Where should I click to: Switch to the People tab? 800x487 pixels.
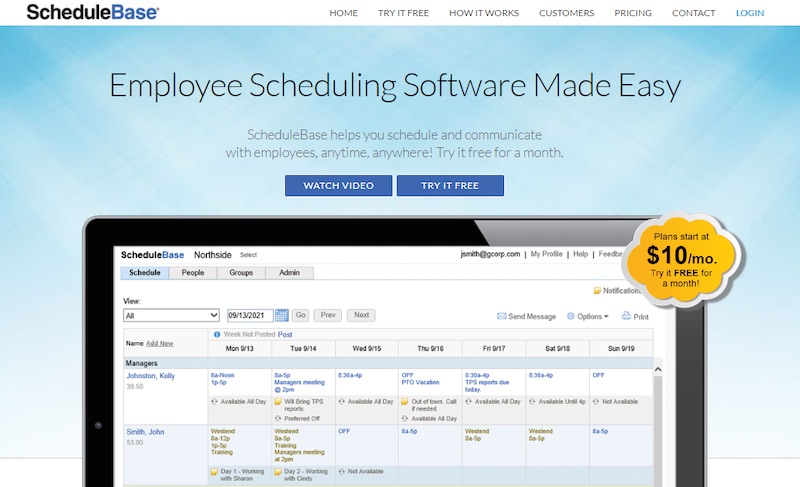pyautogui.click(x=193, y=273)
